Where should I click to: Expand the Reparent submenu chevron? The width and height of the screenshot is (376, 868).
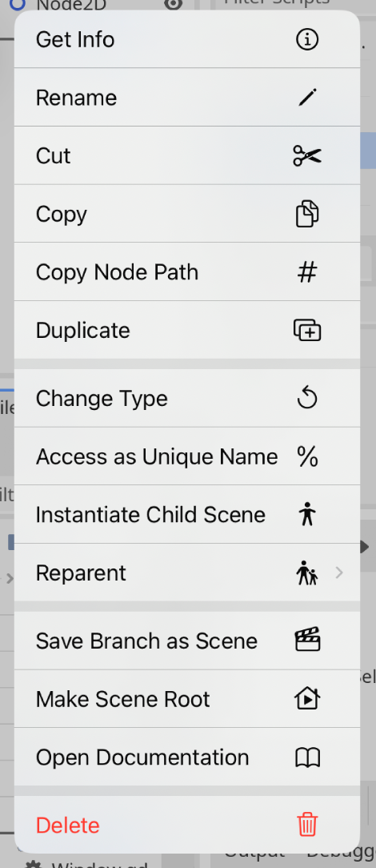tap(339, 573)
